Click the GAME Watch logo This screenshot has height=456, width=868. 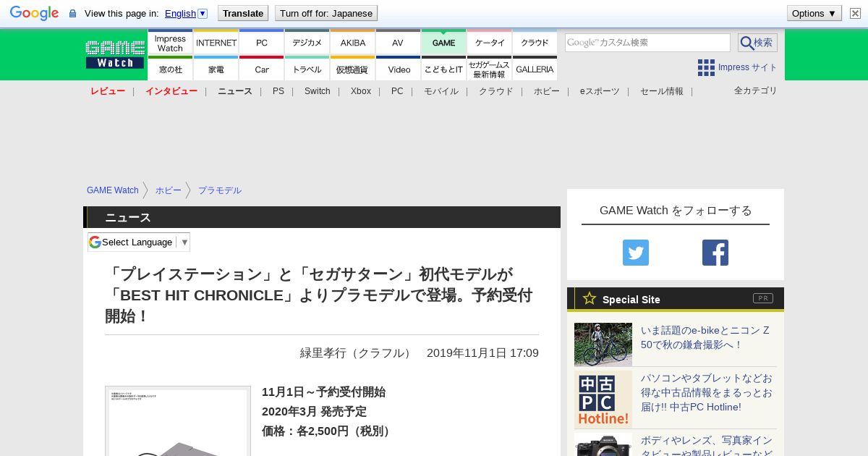point(115,54)
